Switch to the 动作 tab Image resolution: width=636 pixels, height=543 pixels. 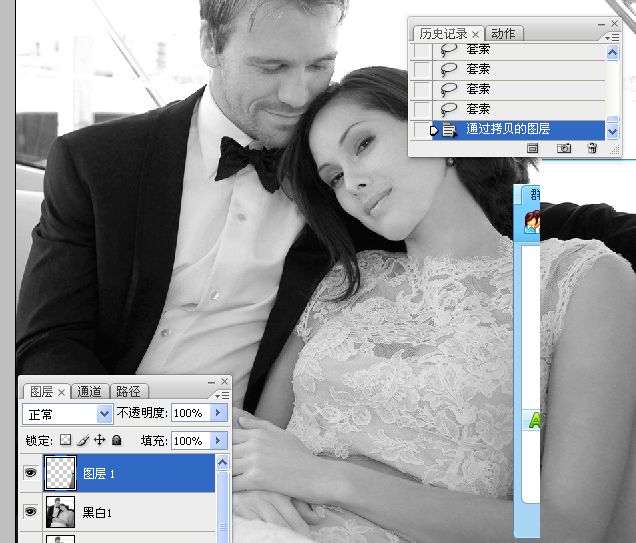(503, 34)
